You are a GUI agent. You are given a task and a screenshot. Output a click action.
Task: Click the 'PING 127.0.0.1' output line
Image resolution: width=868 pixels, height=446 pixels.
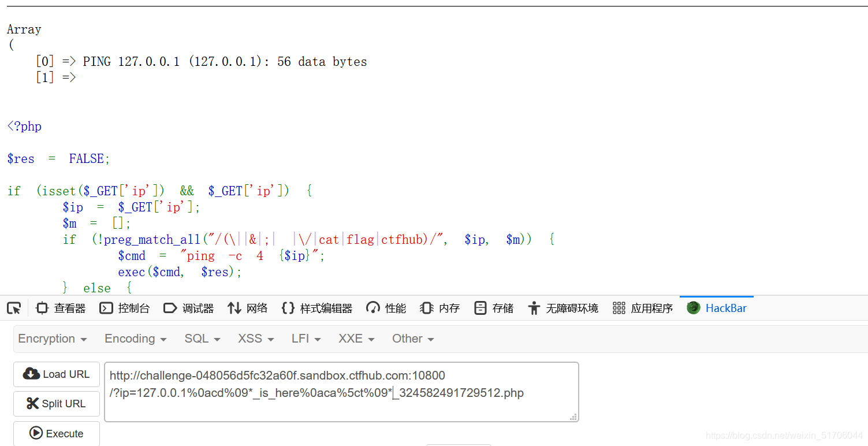pos(202,62)
